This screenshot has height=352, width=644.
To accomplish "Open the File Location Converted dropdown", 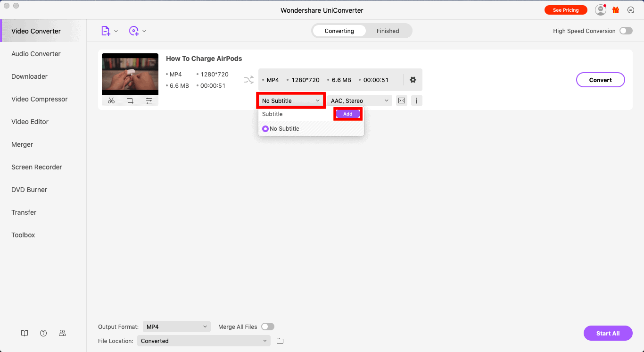I will point(204,341).
